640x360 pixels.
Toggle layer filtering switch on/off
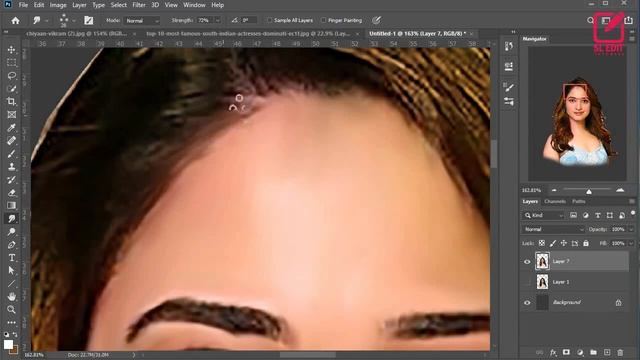coord(633,213)
